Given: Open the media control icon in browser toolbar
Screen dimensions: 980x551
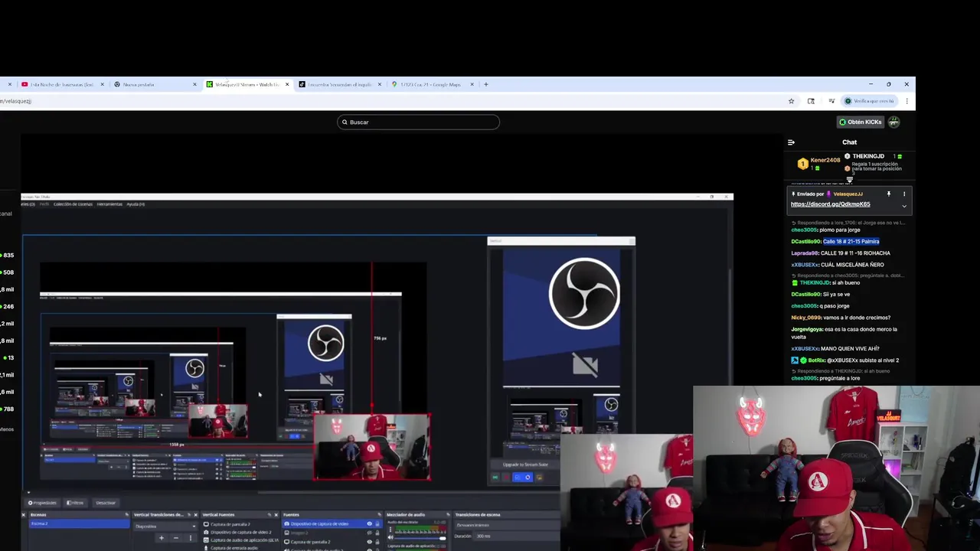Looking at the screenshot, I should tap(831, 101).
